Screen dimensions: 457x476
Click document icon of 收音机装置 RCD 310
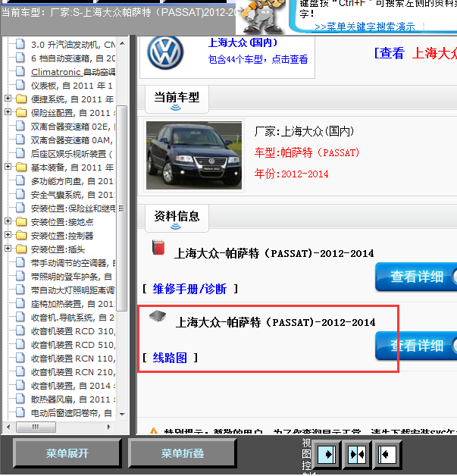(x=20, y=331)
